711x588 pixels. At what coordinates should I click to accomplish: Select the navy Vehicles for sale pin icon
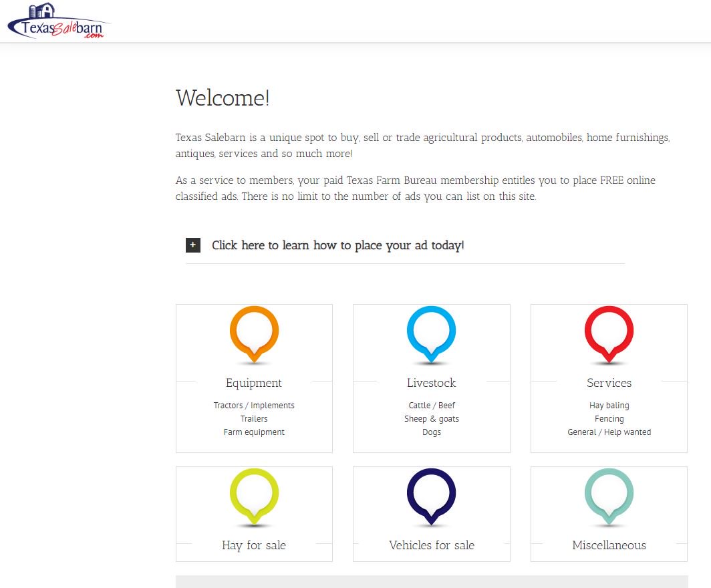point(431,497)
